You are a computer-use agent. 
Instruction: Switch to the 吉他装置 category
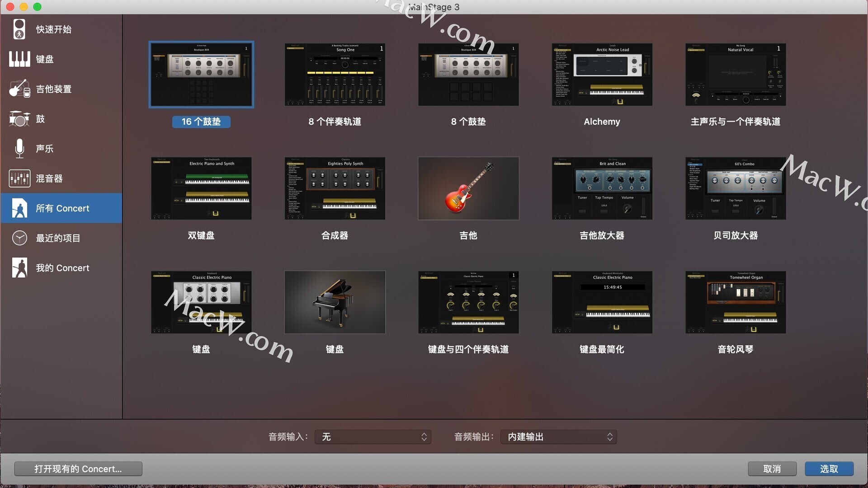point(53,89)
